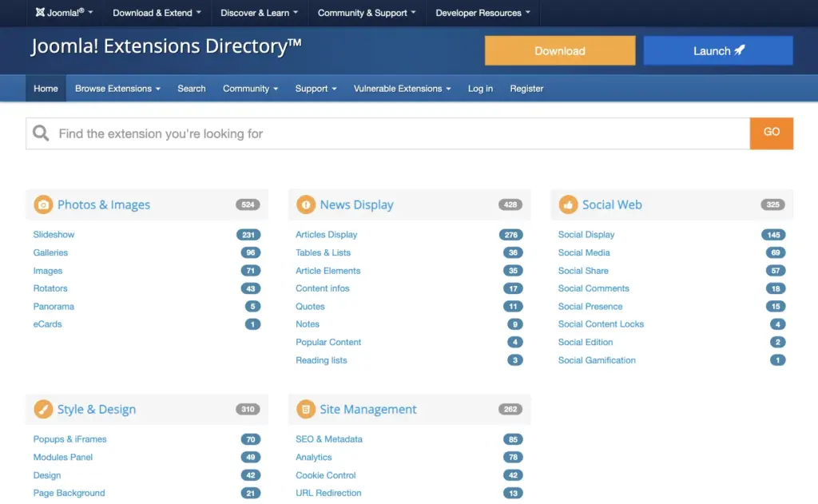Screen dimensions: 818x504
Task: Open Social Content Locks subcategory
Action: 601,324
